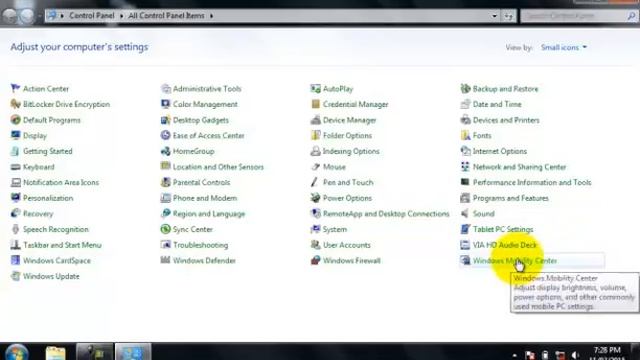Click the Windows Update icon
640x360 pixels.
point(16,276)
